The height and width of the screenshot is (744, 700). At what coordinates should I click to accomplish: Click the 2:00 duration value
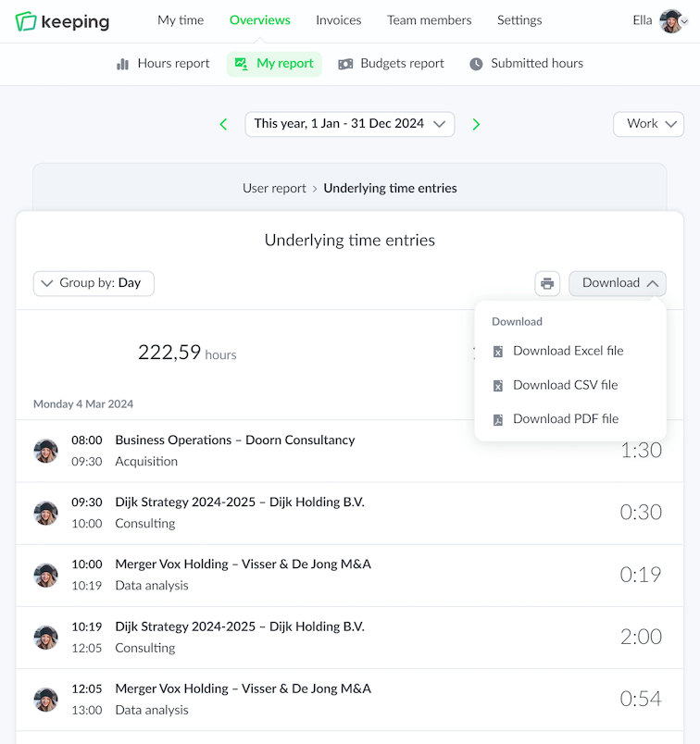[641, 638]
